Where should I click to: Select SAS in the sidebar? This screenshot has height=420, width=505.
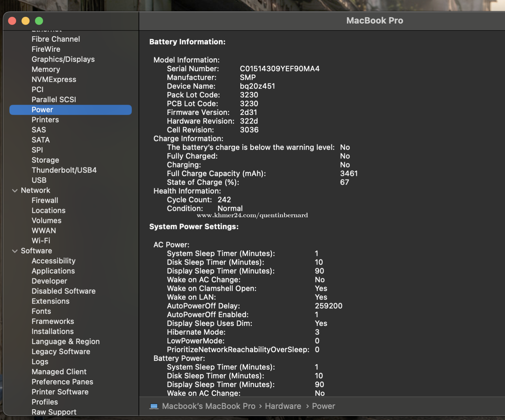click(39, 130)
